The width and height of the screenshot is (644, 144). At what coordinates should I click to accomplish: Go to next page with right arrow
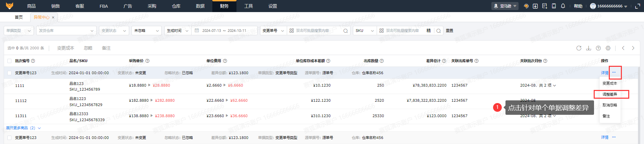pyautogui.click(x=633, y=48)
